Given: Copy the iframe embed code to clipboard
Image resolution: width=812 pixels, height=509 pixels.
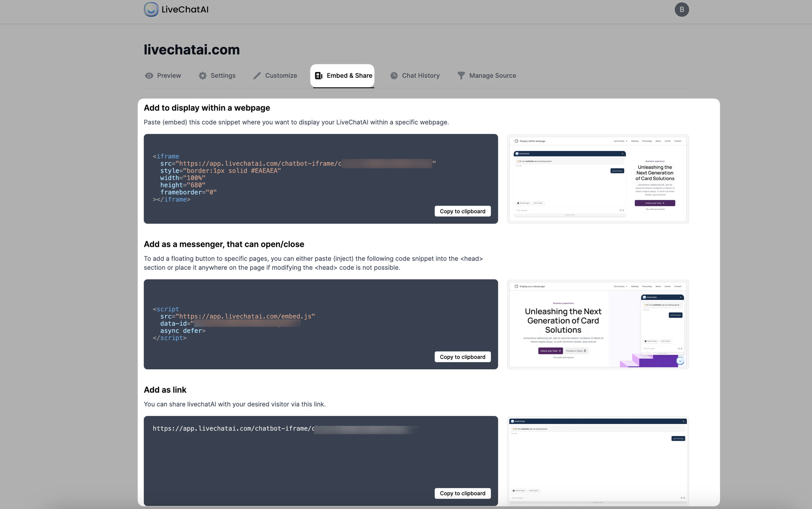Looking at the screenshot, I should pyautogui.click(x=462, y=211).
